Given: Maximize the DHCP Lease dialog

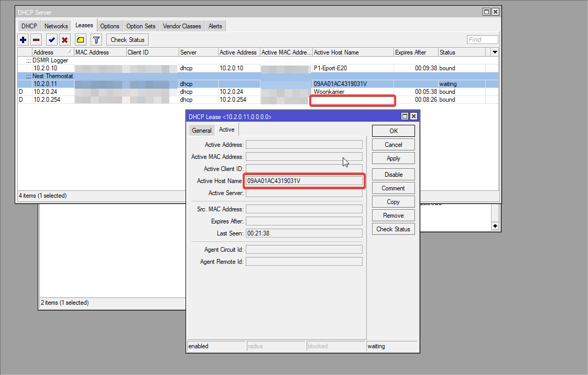Looking at the screenshot, I should tap(405, 116).
